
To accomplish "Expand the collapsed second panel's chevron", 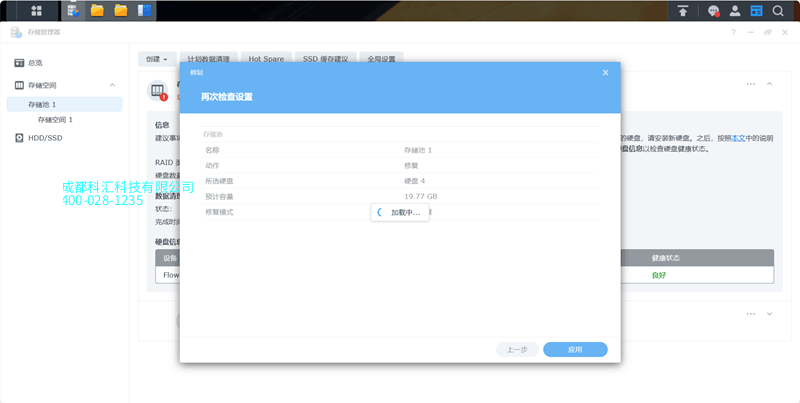I will pyautogui.click(x=769, y=314).
